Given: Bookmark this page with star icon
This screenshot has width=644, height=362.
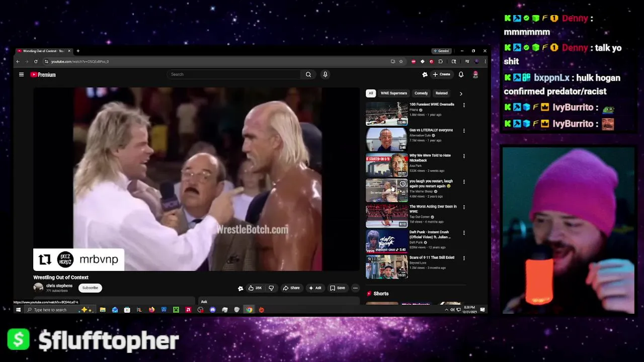Looking at the screenshot, I should click(401, 61).
